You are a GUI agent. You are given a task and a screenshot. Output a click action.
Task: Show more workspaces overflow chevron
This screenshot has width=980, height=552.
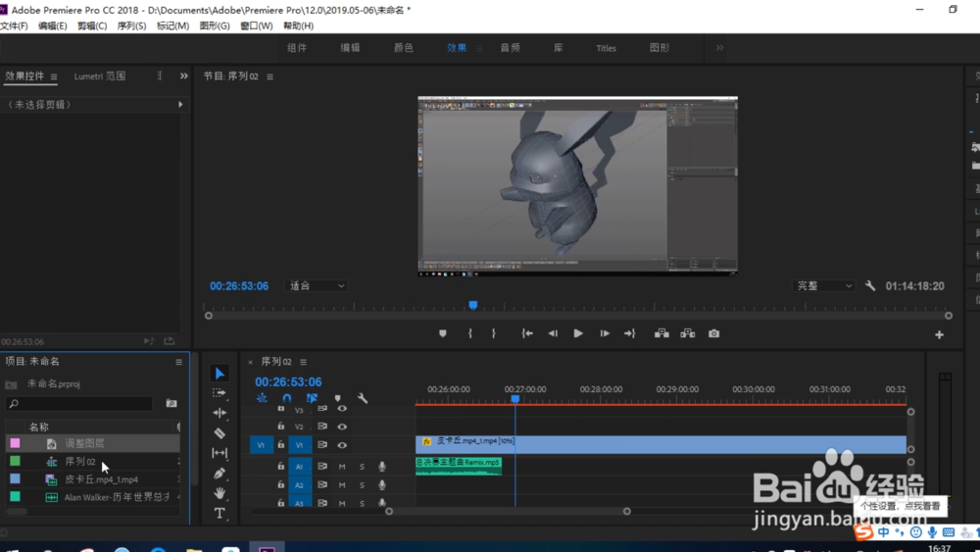719,48
